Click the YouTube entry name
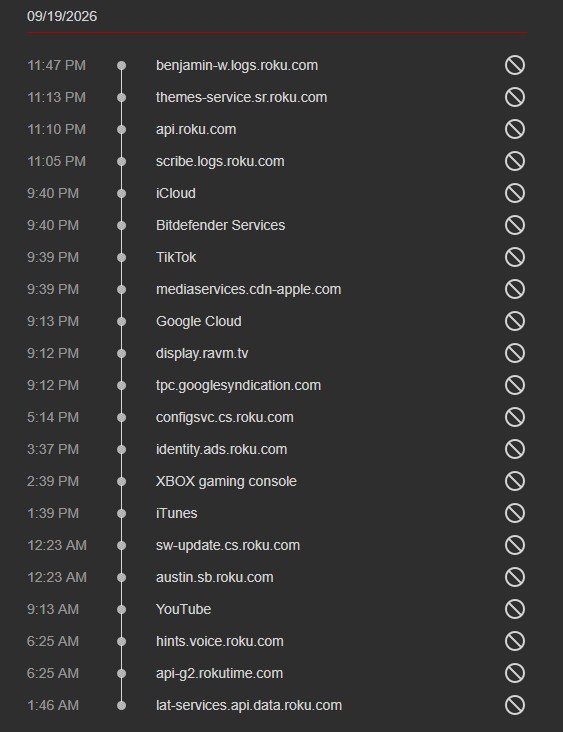This screenshot has width=563, height=732. pyautogui.click(x=183, y=609)
